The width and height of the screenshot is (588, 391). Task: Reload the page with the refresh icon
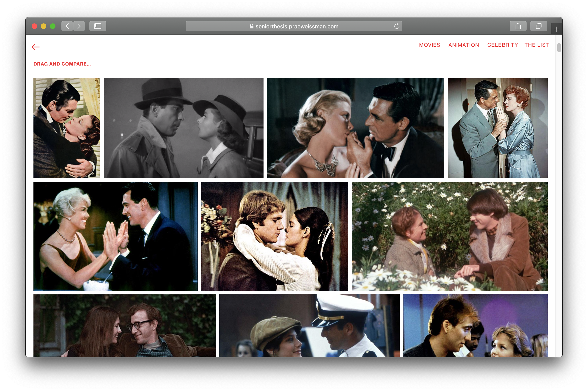click(x=397, y=26)
